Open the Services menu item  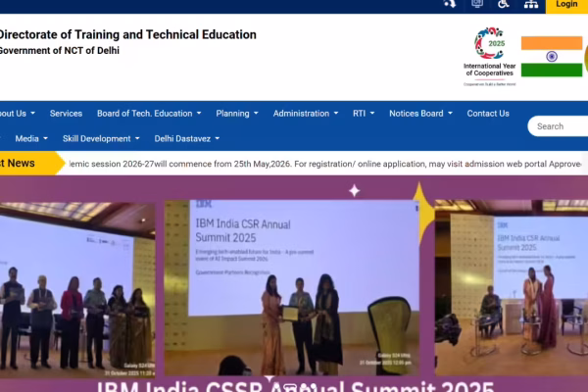[x=66, y=114]
